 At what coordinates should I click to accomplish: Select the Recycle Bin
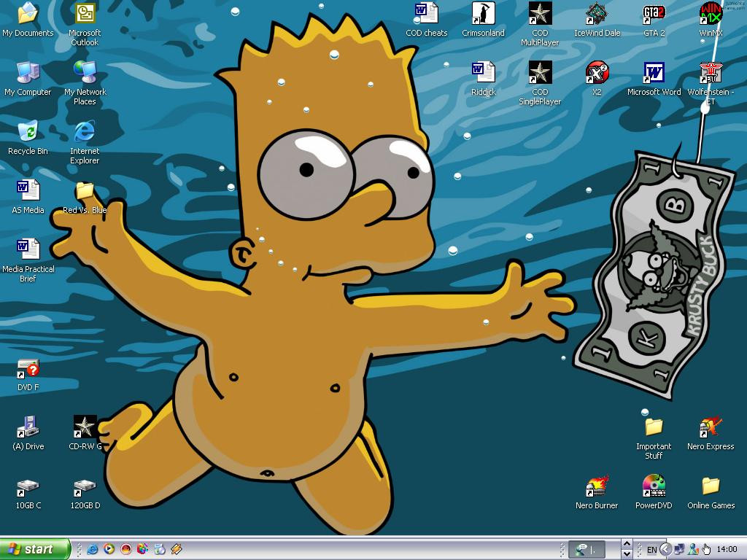click(x=28, y=138)
